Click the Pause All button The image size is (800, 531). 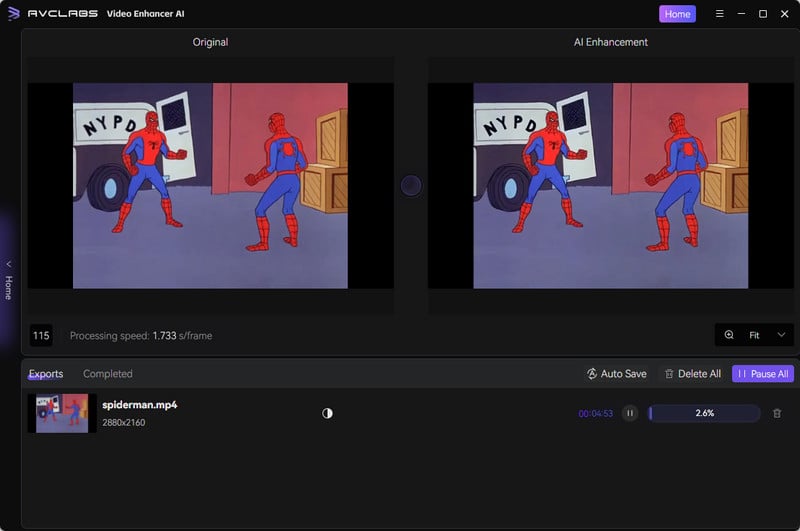pos(763,374)
